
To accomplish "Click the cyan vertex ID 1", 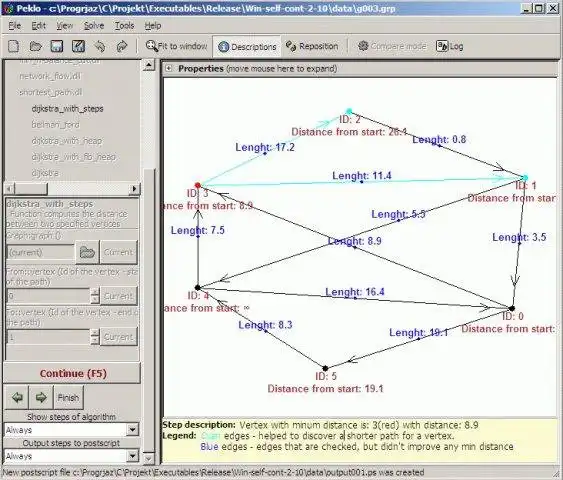I will click(525, 178).
